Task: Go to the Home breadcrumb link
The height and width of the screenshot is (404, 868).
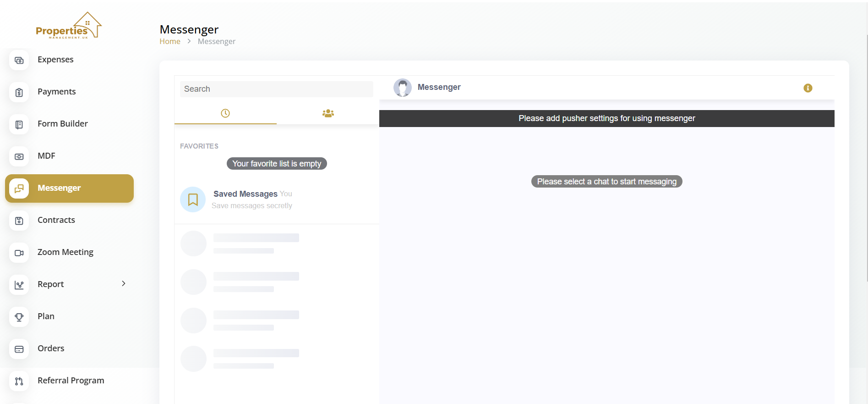Action: tap(169, 41)
